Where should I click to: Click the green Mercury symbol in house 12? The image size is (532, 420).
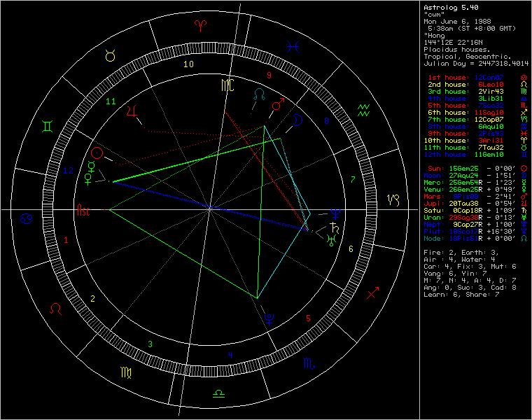point(91,167)
